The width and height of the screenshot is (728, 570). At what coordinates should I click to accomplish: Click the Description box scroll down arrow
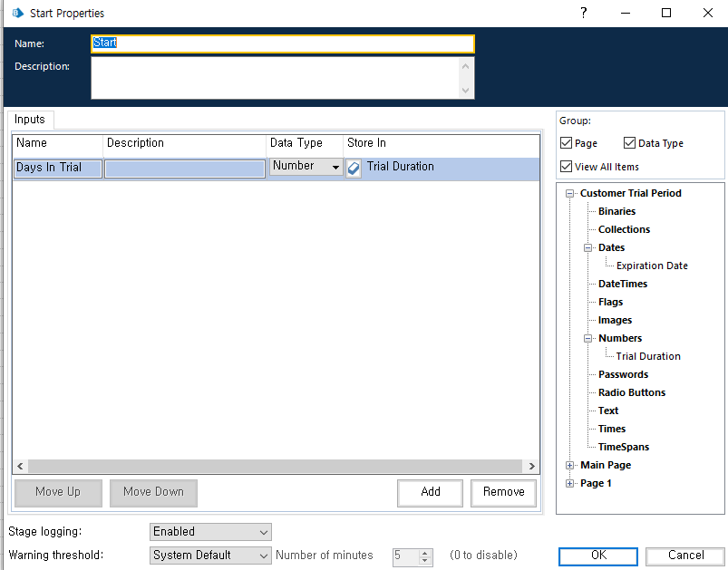(x=466, y=91)
